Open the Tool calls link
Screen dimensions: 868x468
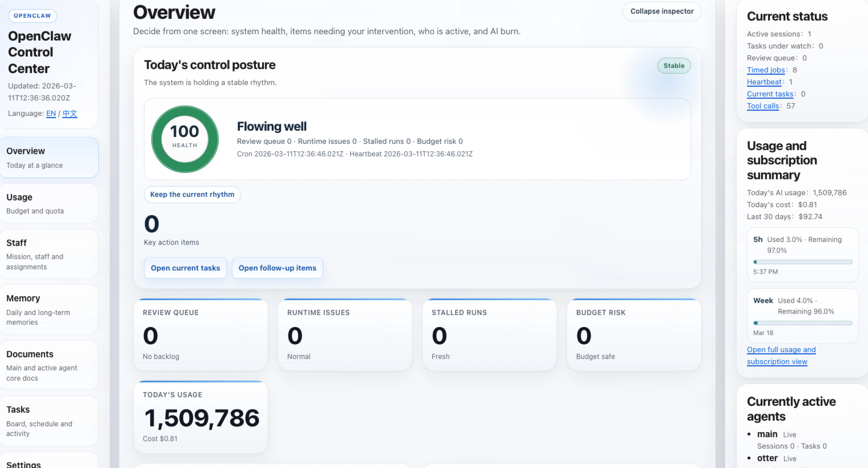point(763,106)
